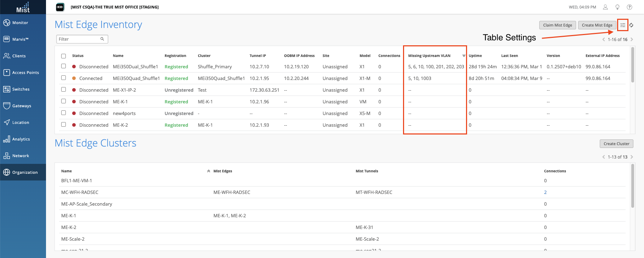Sort by Missing Upstream VLAN arrow
The height and width of the screenshot is (258, 644).
pos(464,56)
